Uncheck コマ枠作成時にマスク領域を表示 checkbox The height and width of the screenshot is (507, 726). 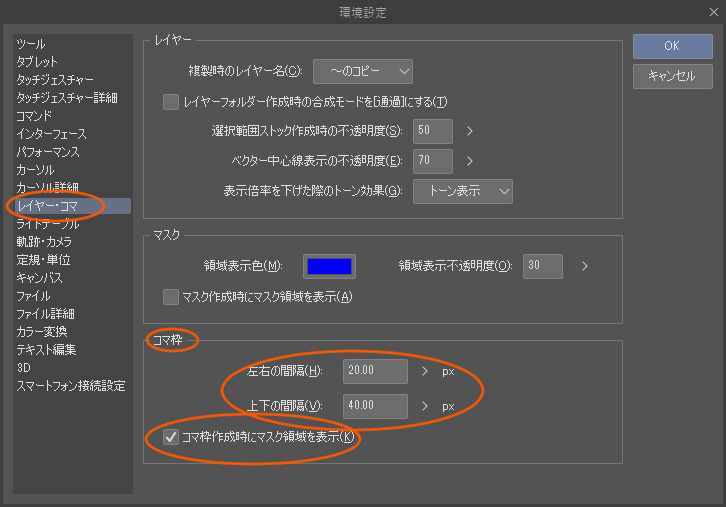pyautogui.click(x=171, y=436)
